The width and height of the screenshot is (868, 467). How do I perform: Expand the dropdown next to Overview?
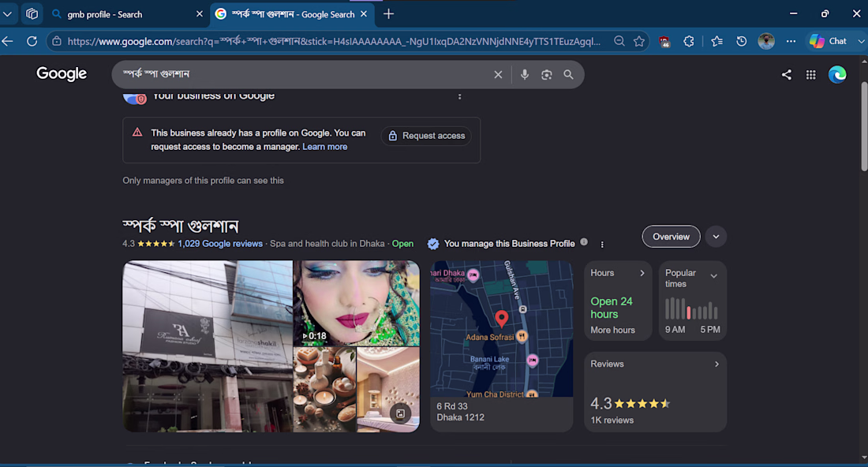(716, 237)
